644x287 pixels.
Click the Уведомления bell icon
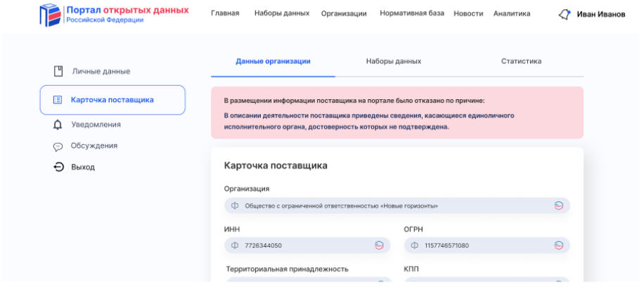pyautogui.click(x=58, y=125)
